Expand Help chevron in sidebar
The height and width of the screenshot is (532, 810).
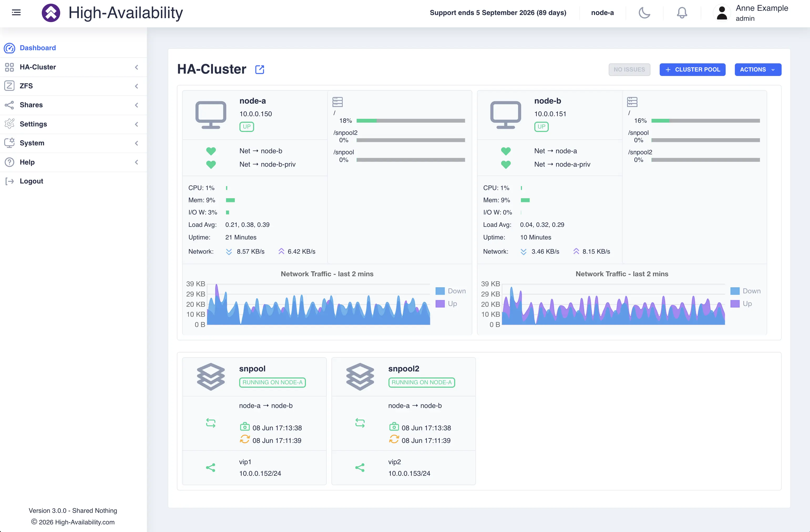point(136,162)
